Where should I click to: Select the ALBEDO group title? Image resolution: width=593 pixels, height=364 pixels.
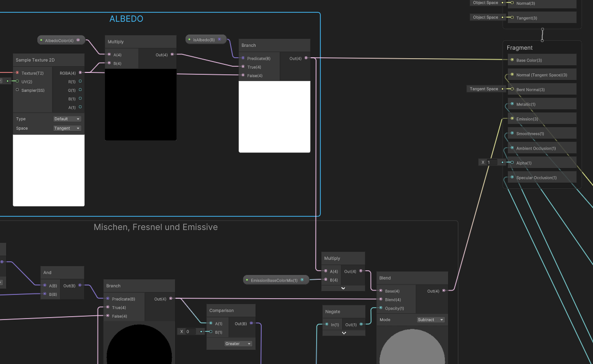(x=126, y=19)
